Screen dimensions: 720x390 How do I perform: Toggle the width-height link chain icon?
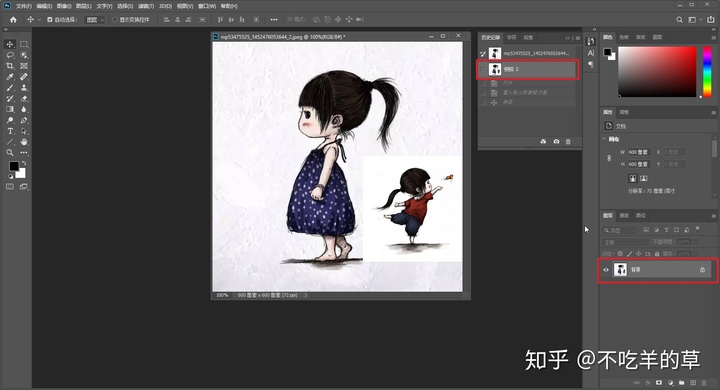click(x=609, y=158)
